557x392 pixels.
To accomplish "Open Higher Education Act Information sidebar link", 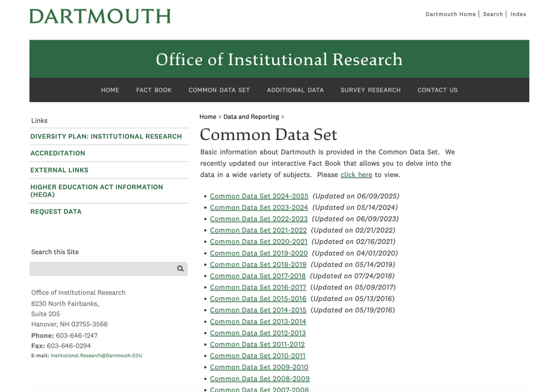I will (96, 191).
